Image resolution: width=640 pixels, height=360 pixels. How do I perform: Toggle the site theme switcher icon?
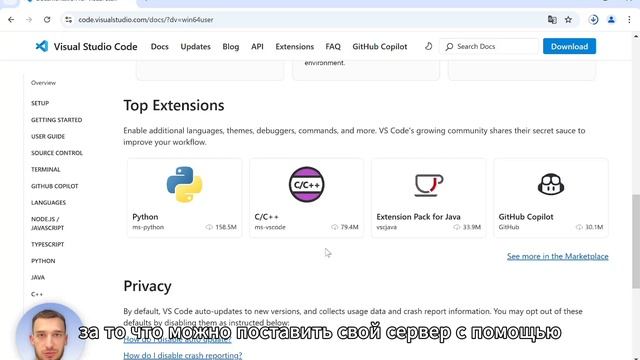click(428, 46)
